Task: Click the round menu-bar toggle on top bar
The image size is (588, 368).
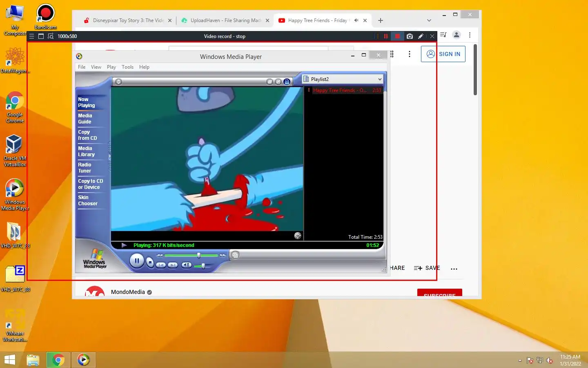Action: pyautogui.click(x=118, y=82)
